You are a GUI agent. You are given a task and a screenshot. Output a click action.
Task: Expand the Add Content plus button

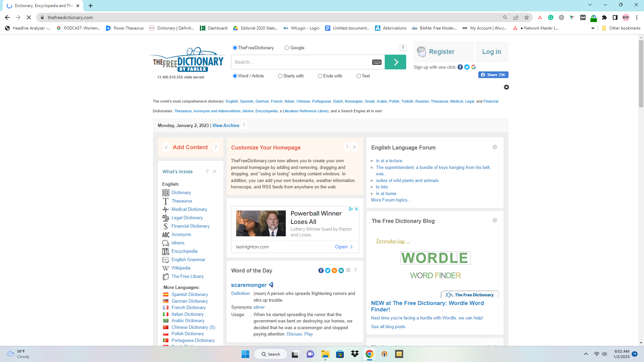(x=166, y=147)
